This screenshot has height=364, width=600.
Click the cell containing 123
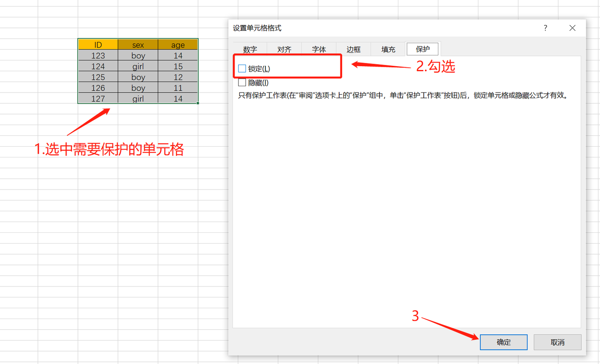coord(98,55)
